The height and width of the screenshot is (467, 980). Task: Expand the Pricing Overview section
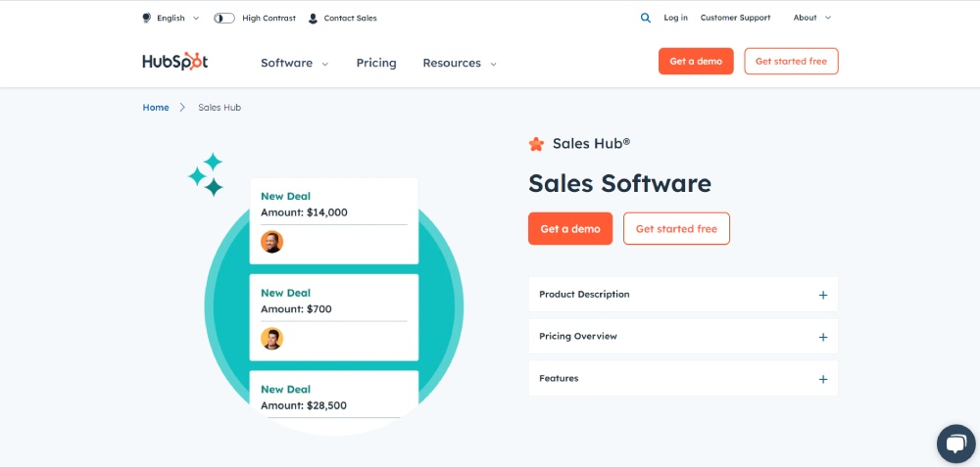[x=683, y=337]
